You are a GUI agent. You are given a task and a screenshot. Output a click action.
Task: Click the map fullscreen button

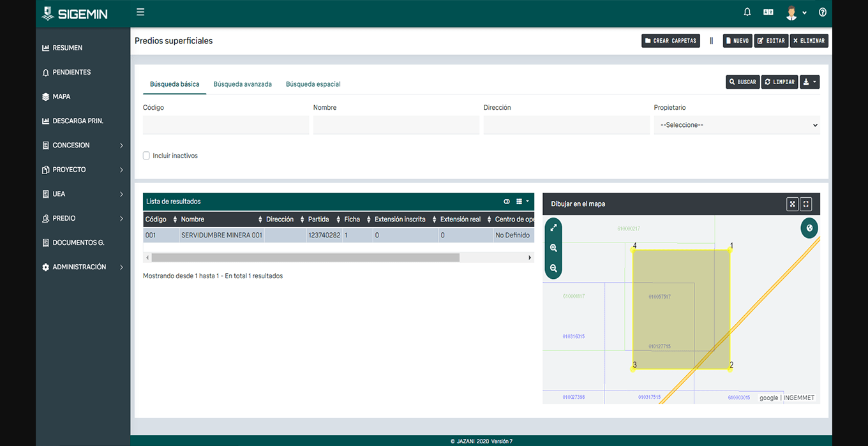point(806,204)
